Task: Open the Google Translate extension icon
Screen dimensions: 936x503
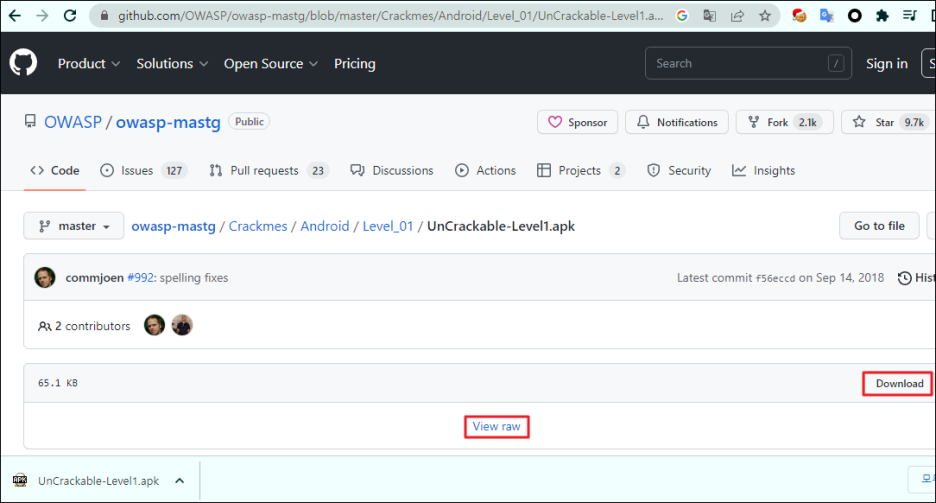Action: point(827,16)
